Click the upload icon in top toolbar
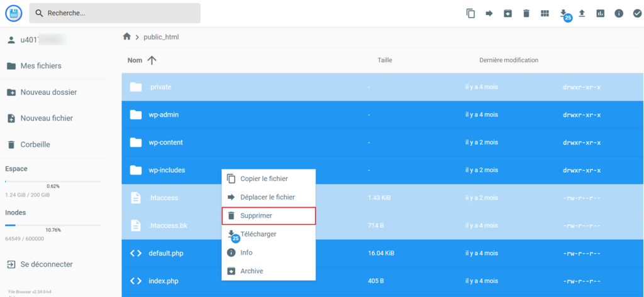The image size is (644, 297). click(582, 13)
